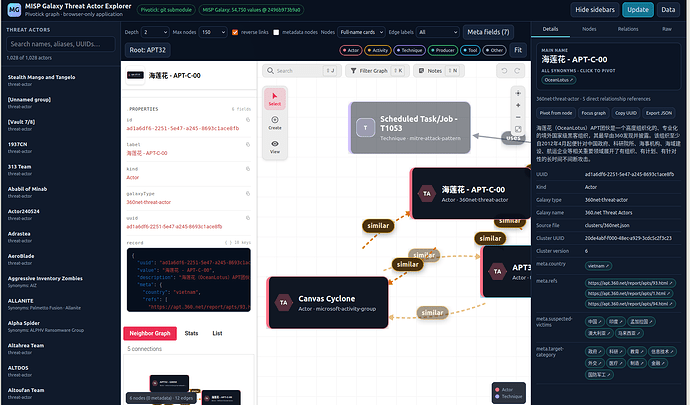Toggle the Other node type filter

tap(494, 50)
